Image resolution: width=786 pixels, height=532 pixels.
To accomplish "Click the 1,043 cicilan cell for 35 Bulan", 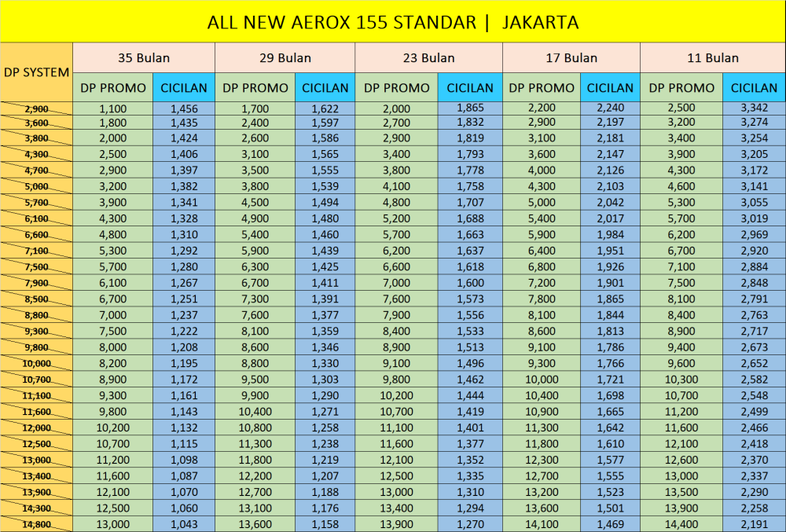I will point(182,523).
